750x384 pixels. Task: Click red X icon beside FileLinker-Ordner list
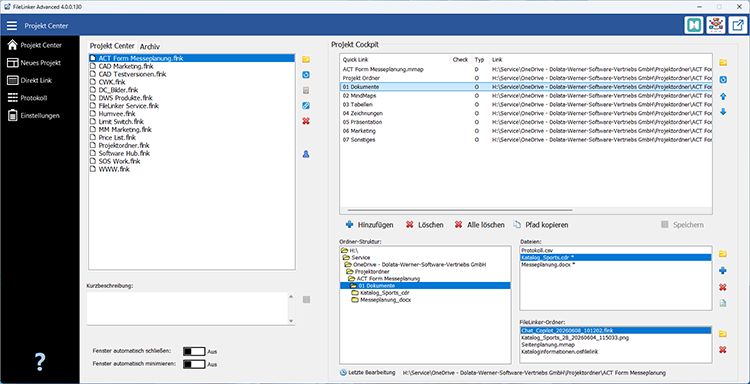pos(723,350)
